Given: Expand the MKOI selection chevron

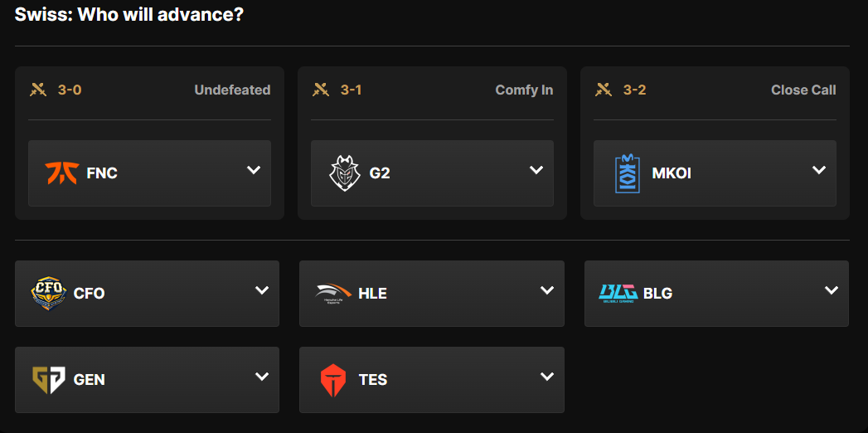Looking at the screenshot, I should (x=819, y=170).
